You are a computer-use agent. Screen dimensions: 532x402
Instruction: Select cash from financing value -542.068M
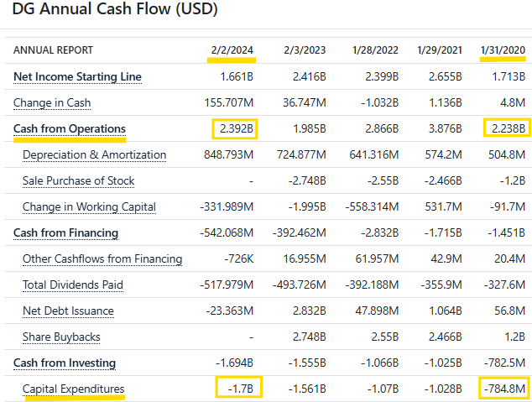[x=227, y=232]
